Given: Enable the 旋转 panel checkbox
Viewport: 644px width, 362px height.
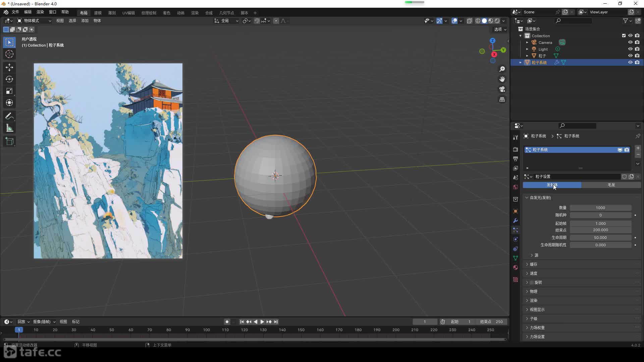Looking at the screenshot, I should [x=532, y=283].
